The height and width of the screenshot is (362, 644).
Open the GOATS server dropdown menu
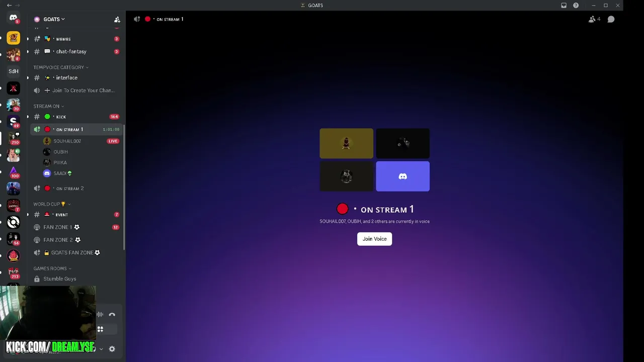coord(54,19)
